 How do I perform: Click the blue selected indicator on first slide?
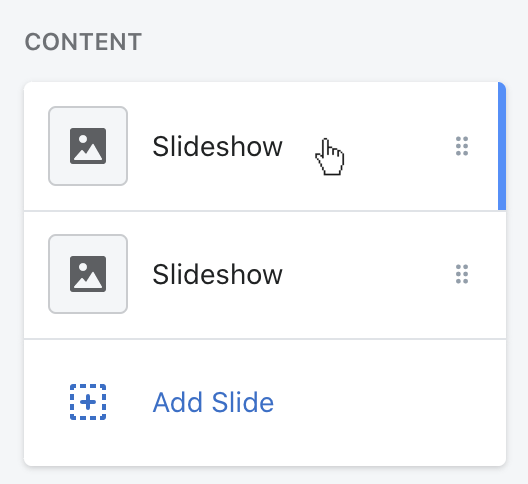pos(502,146)
